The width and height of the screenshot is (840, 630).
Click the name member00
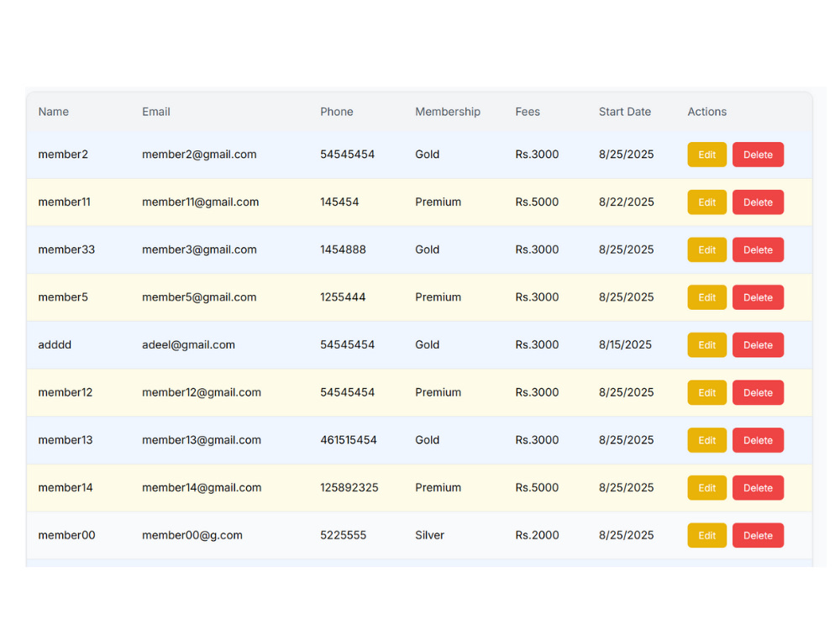coord(66,535)
